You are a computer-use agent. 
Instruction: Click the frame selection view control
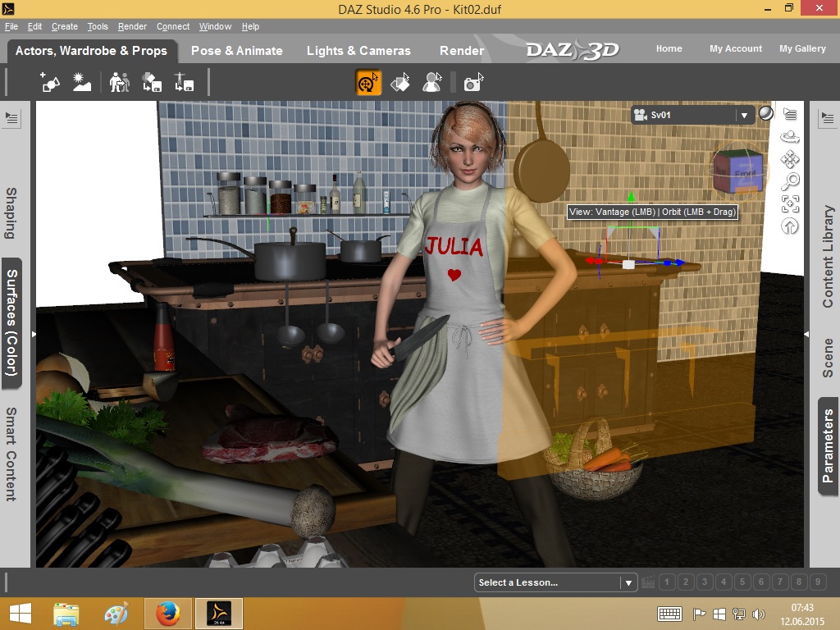[790, 204]
